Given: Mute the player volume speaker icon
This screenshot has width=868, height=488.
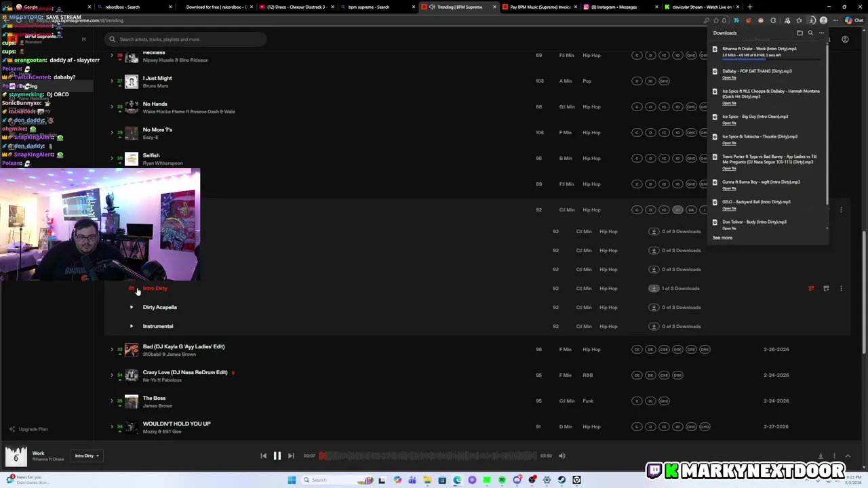Looking at the screenshot, I should pyautogui.click(x=561, y=455).
